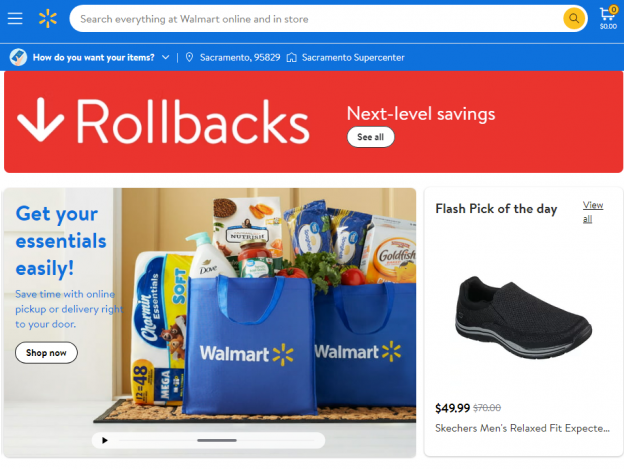The width and height of the screenshot is (624, 469).
Task: Click the Walmart spark logo
Action: 48,18
